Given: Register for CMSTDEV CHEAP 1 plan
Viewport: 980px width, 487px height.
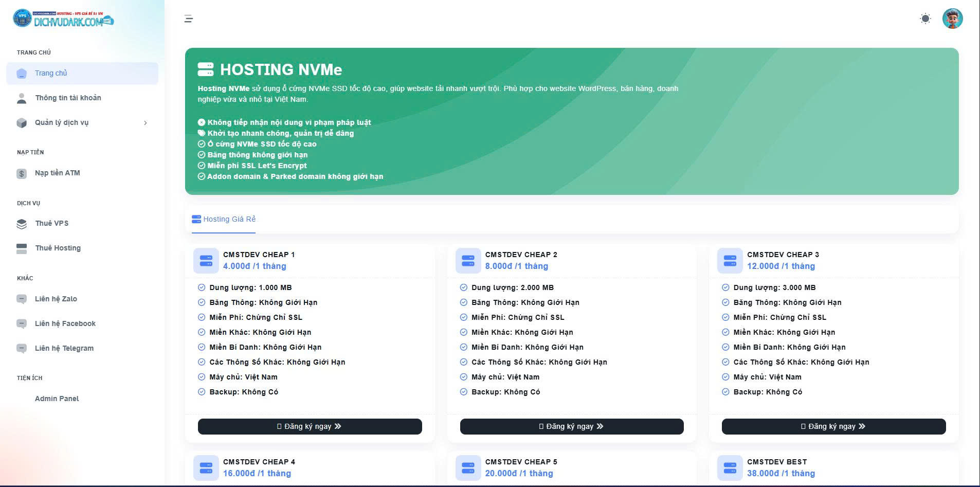Looking at the screenshot, I should pos(310,426).
